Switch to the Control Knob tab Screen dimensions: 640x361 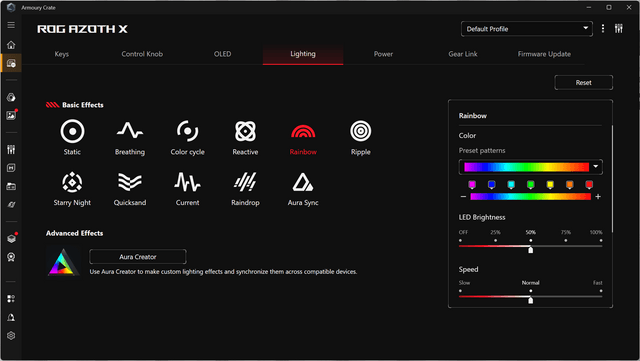click(142, 54)
